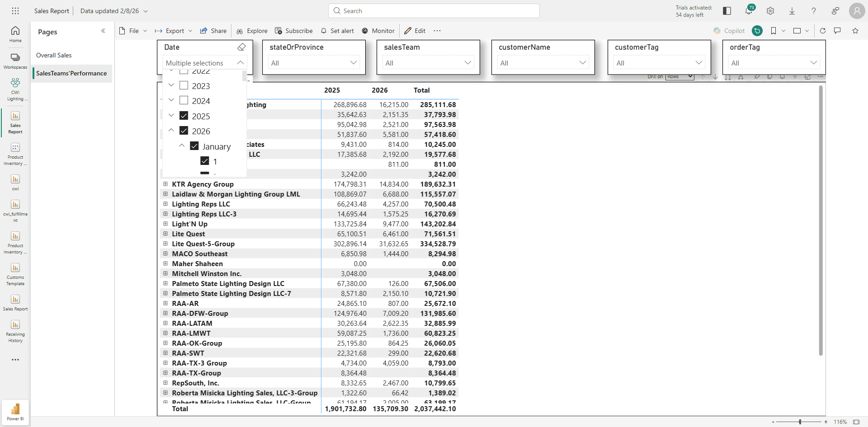Open the comments pane icon
The image size is (868, 427).
[837, 31]
